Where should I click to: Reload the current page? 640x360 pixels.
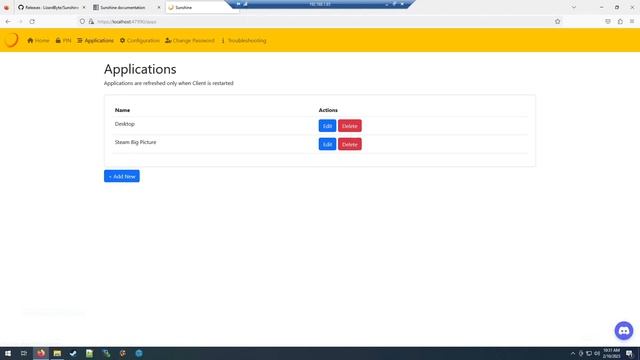32,22
